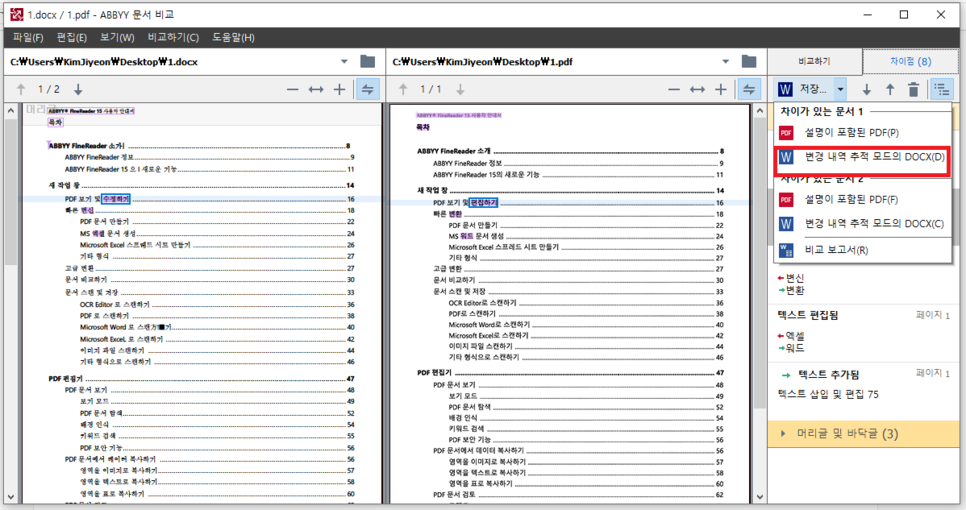The image size is (966, 510).
Task: Maximize the ABBYY window
Action: click(904, 14)
